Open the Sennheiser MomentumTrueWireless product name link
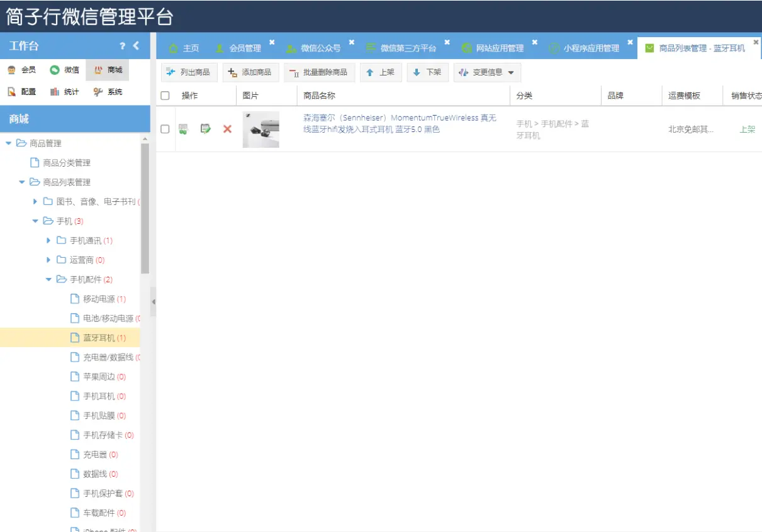The width and height of the screenshot is (762, 532). [400, 124]
